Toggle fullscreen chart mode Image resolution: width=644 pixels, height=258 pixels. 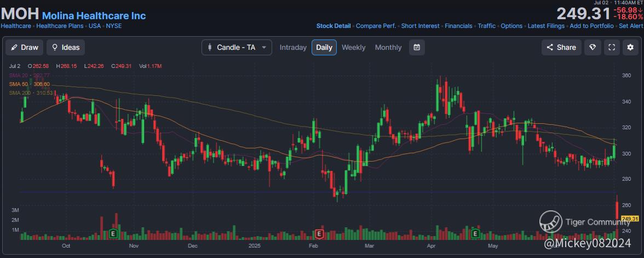(612, 47)
